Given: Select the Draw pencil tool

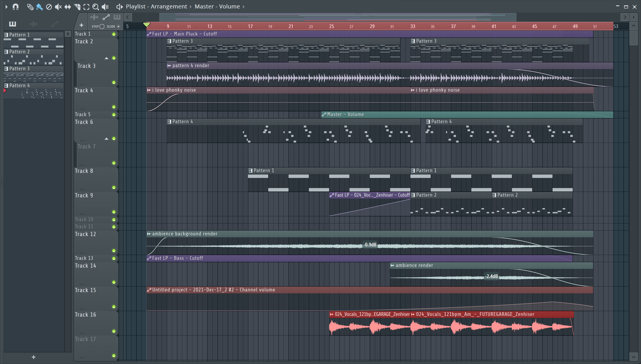Looking at the screenshot, I should click(30, 7).
